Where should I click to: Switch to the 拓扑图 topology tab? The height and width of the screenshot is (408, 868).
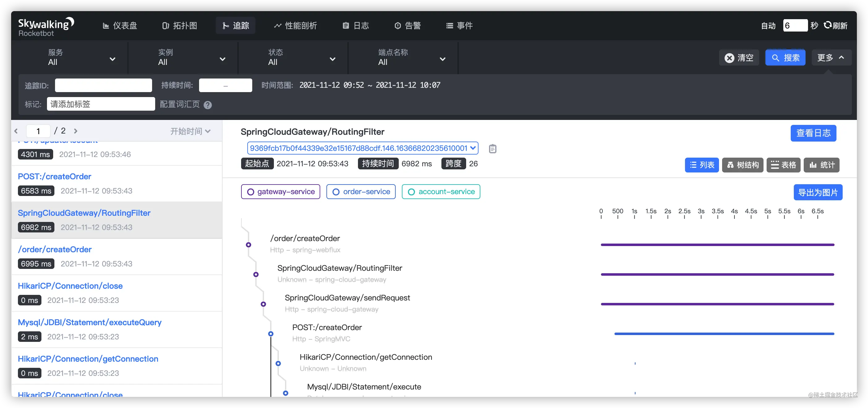pyautogui.click(x=180, y=26)
